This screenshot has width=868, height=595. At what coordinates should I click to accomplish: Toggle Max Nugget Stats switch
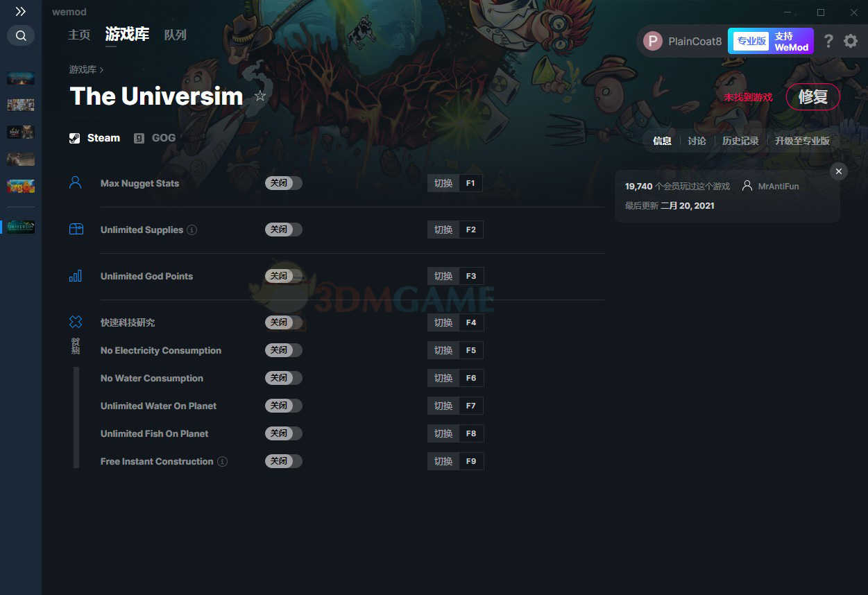[x=284, y=183]
